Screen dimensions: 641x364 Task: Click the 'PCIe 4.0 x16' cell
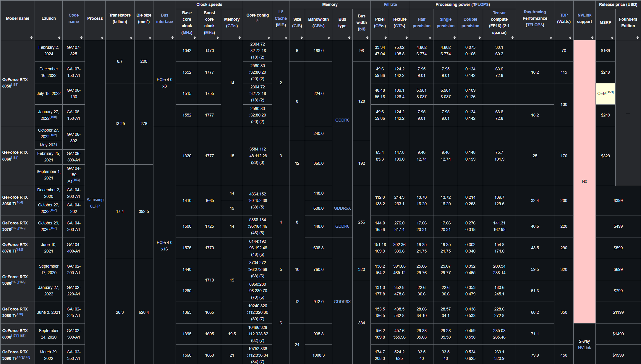point(164,246)
